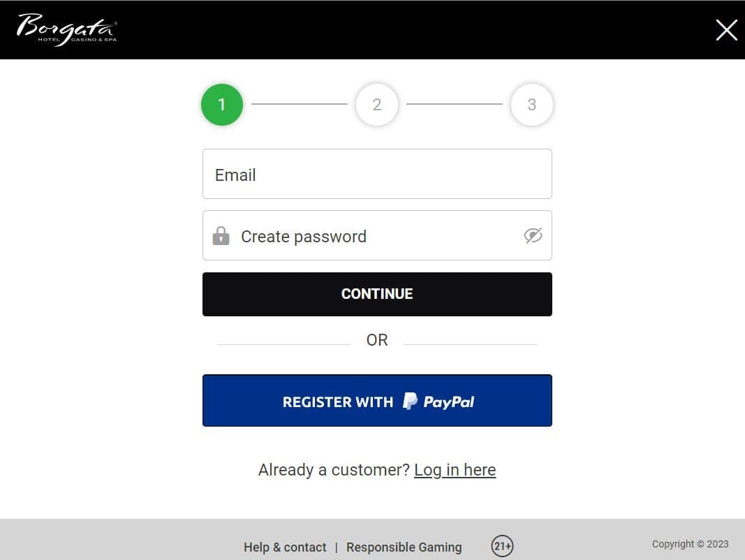This screenshot has width=745, height=560.
Task: Close the registration dialog with the X
Action: 726,29
